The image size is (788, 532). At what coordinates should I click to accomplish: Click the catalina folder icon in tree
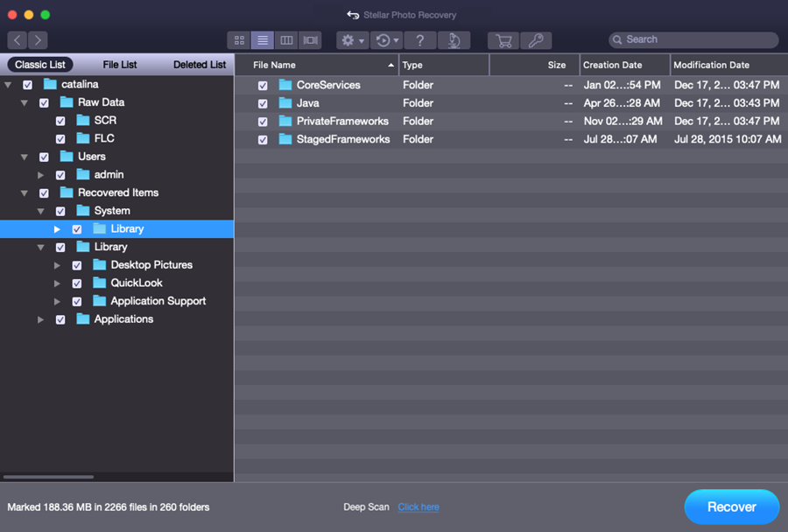tap(50, 83)
